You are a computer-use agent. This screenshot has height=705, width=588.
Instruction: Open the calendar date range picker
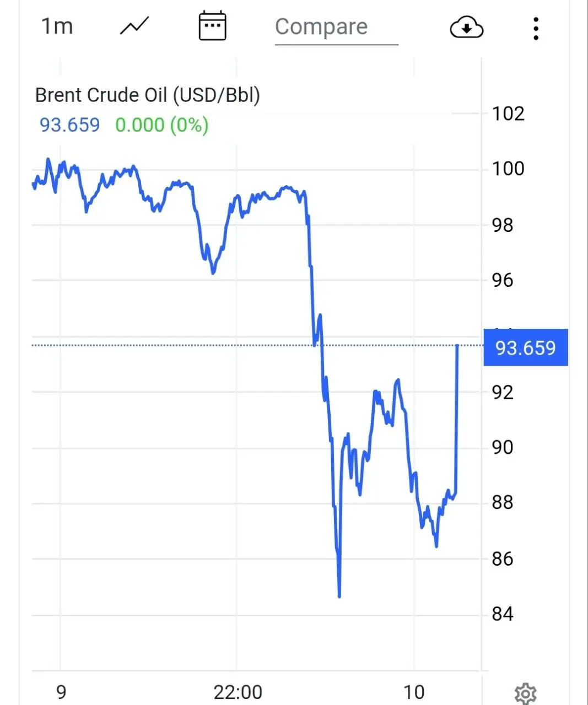pyautogui.click(x=212, y=26)
